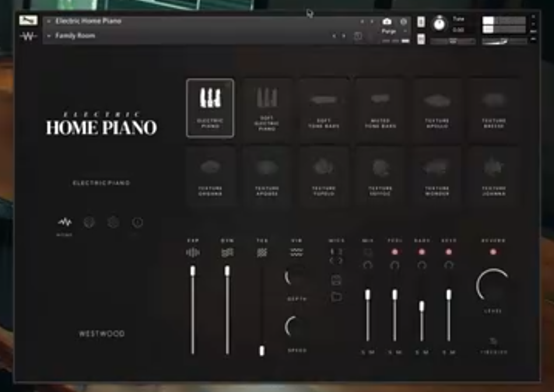Toggle the lower S/M button left of Tune knob
This screenshot has height=392, width=554.
tap(421, 39)
